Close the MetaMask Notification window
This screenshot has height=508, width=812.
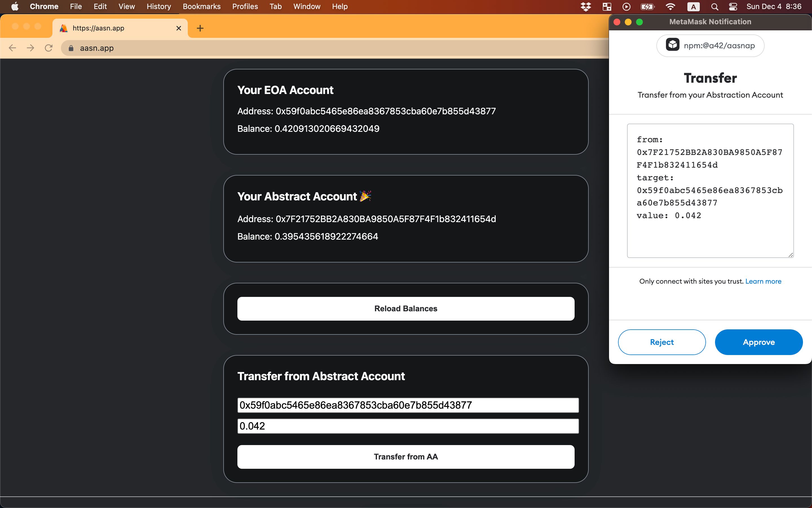tap(617, 22)
